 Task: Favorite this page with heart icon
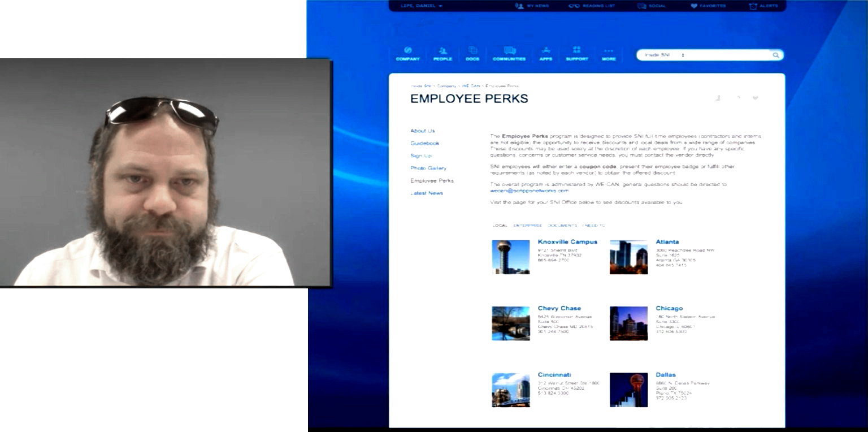coord(755,98)
